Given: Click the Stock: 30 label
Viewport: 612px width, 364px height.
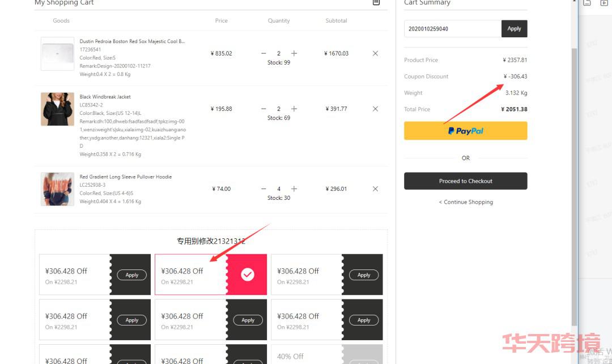Looking at the screenshot, I should pyautogui.click(x=279, y=198).
